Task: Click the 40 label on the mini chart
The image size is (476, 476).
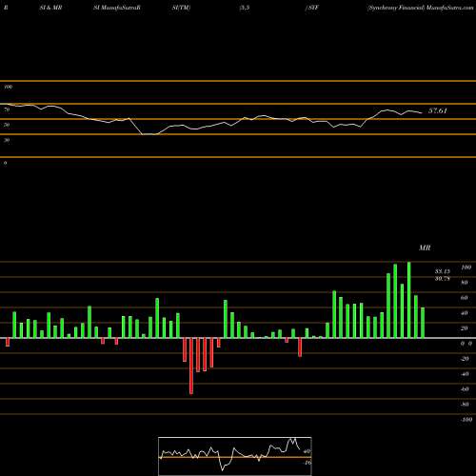Action: [x=307, y=451]
